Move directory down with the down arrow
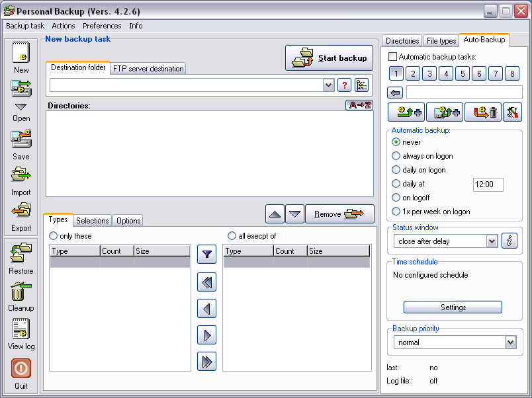The width and height of the screenshot is (532, 398). tap(294, 214)
